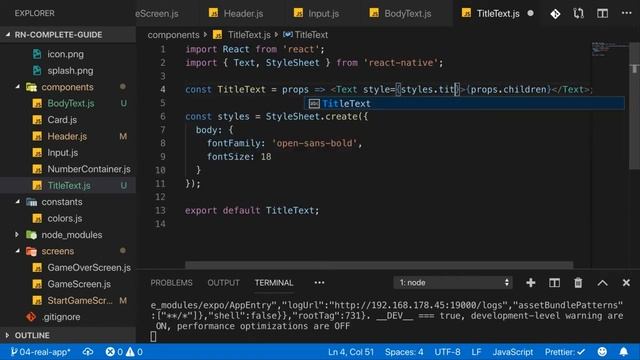Click the Prettier status indicator
This screenshot has height=360, width=640.
564,352
